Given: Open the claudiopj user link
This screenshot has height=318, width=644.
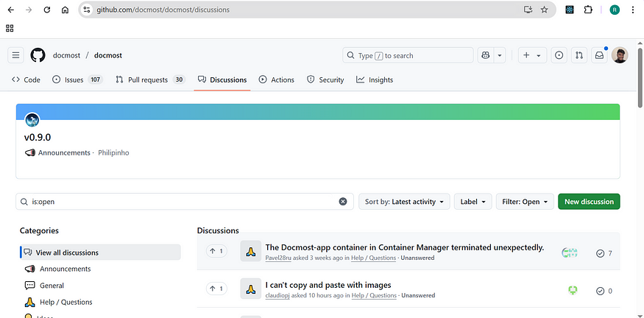Looking at the screenshot, I should coord(277,295).
